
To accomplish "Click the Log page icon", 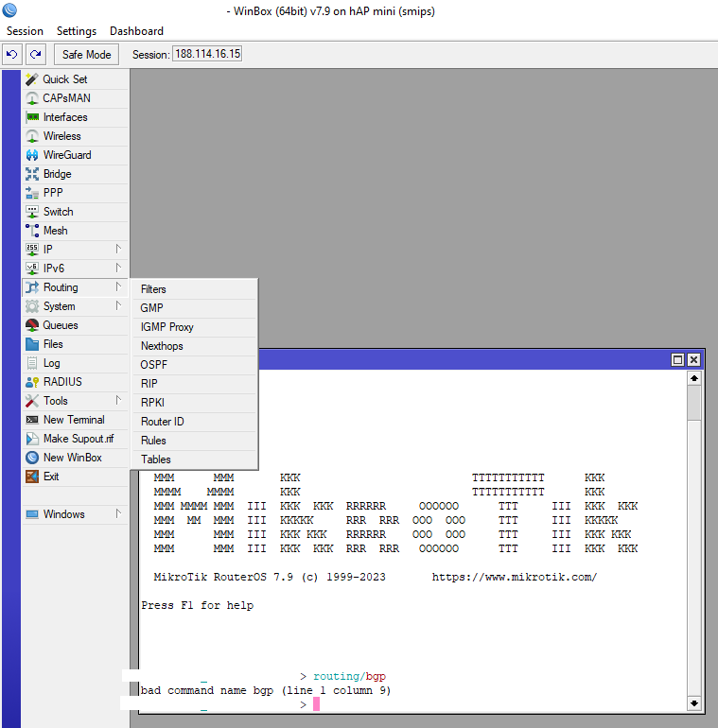I will pyautogui.click(x=32, y=363).
